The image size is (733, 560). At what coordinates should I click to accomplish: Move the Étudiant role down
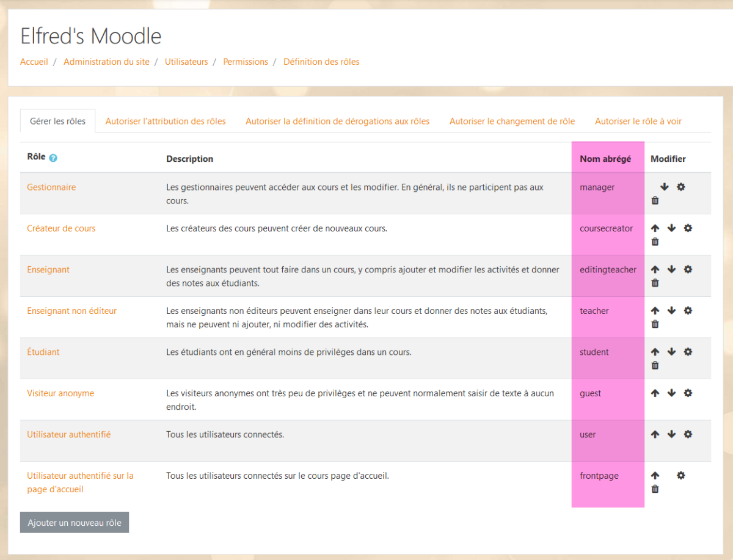coord(672,352)
